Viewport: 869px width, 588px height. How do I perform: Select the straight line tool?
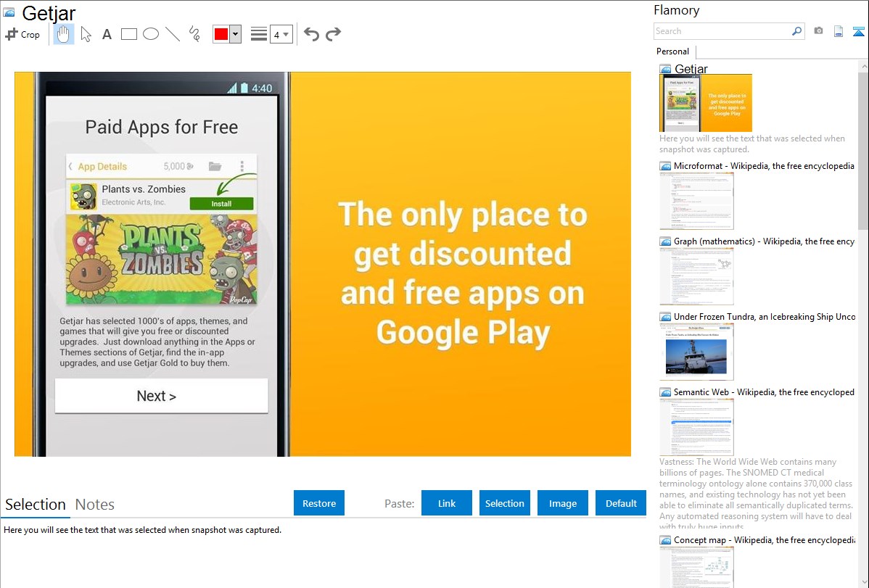pos(173,34)
